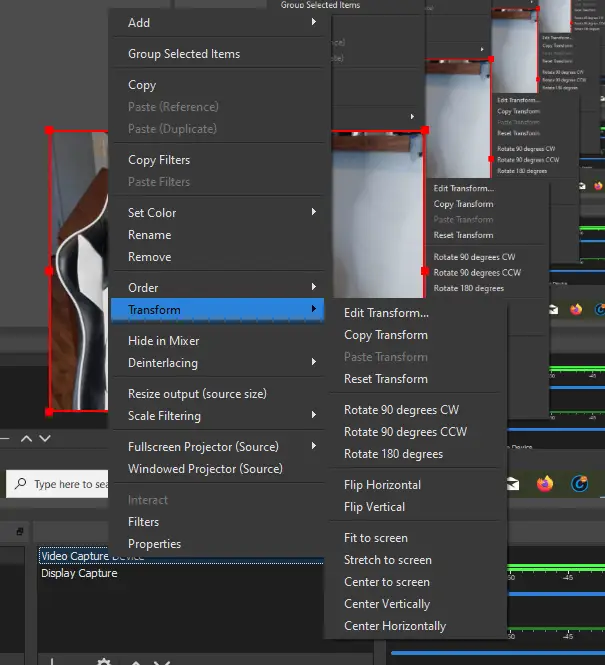Image resolution: width=605 pixels, height=665 pixels.
Task: Select the greyed-out Interact entry
Action: [217, 500]
